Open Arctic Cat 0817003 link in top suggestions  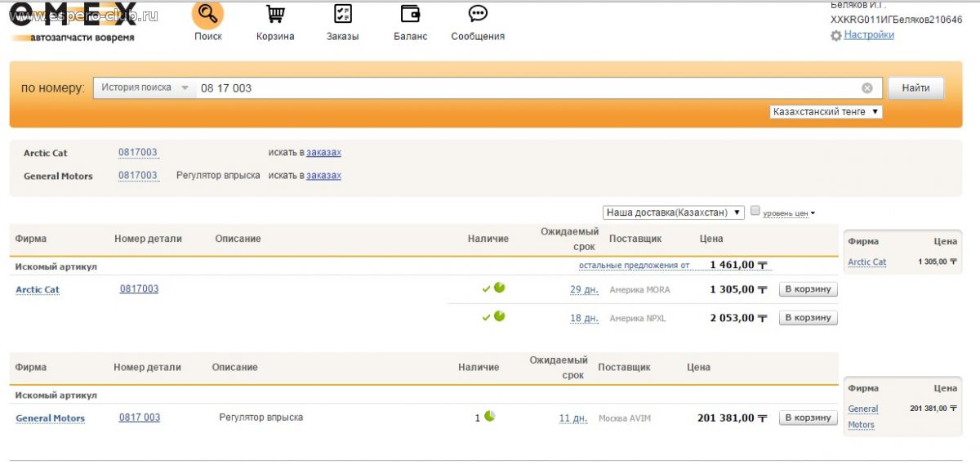tap(138, 153)
